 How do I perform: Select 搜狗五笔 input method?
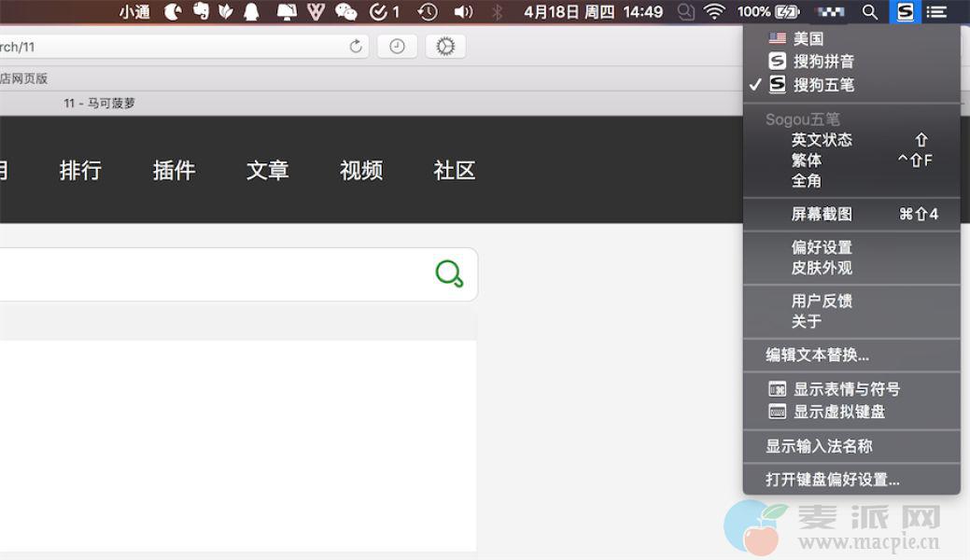(822, 85)
